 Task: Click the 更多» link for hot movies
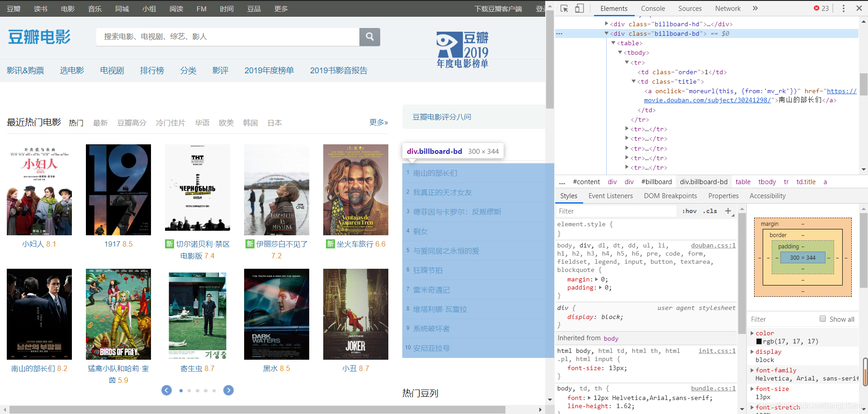click(378, 122)
